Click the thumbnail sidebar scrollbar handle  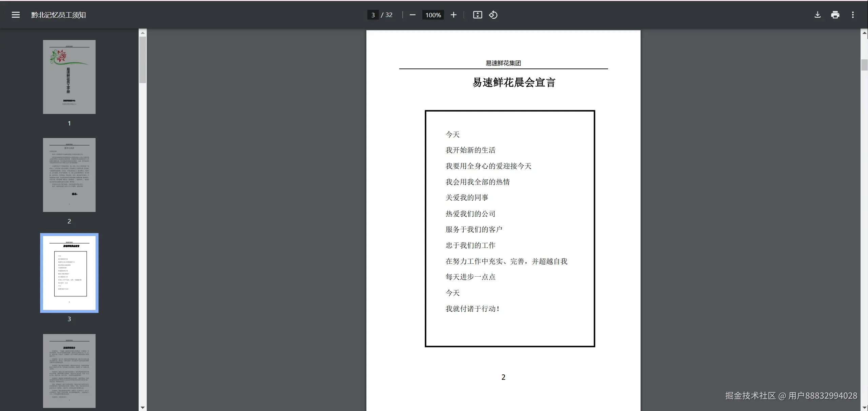(x=143, y=60)
